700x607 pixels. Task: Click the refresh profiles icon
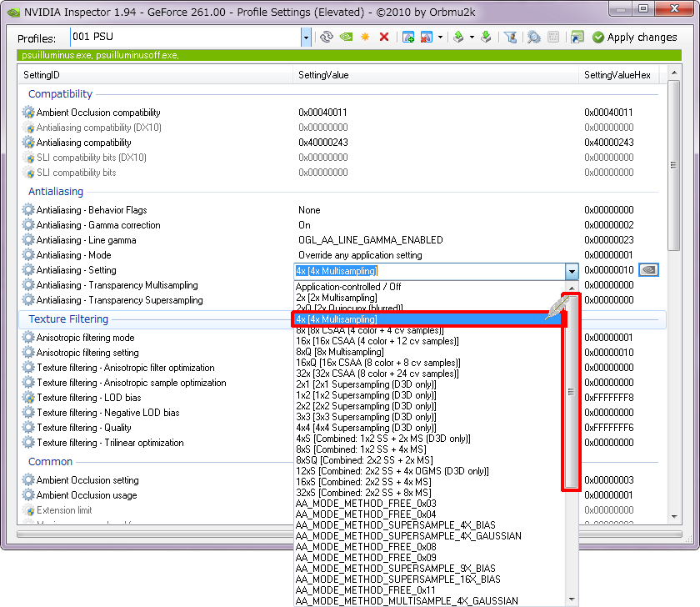click(x=327, y=37)
